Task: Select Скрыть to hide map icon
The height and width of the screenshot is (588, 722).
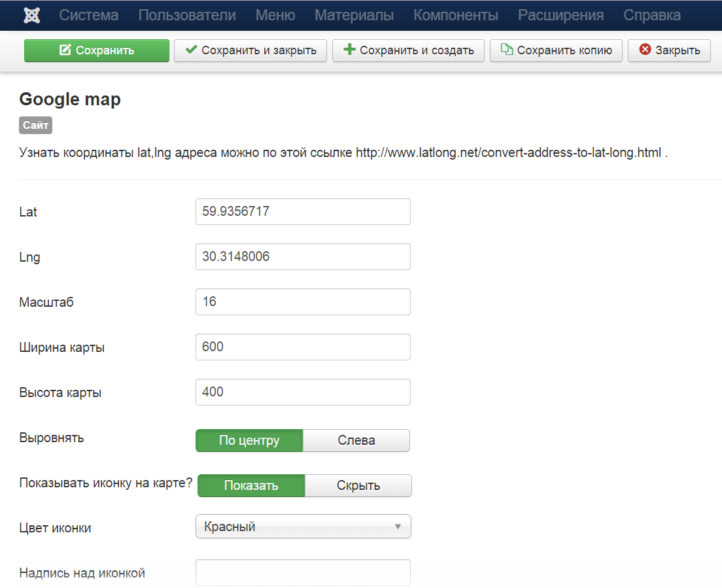Action: 358,486
